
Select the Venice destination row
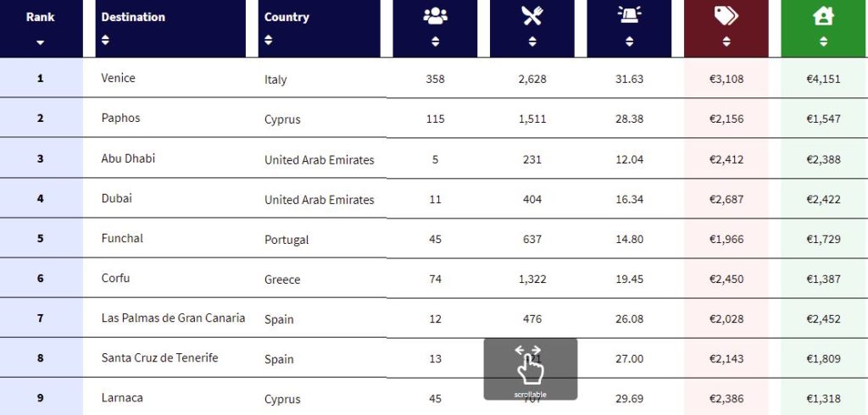click(x=118, y=78)
